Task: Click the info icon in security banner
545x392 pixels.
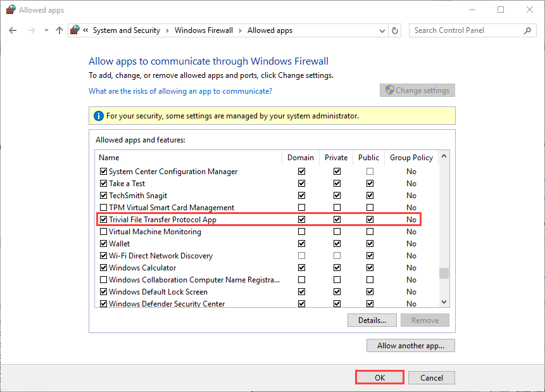Action: tap(98, 116)
